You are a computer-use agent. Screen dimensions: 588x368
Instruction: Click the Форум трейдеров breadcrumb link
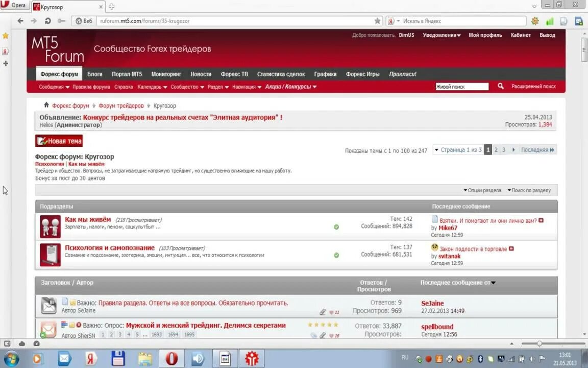tap(121, 106)
